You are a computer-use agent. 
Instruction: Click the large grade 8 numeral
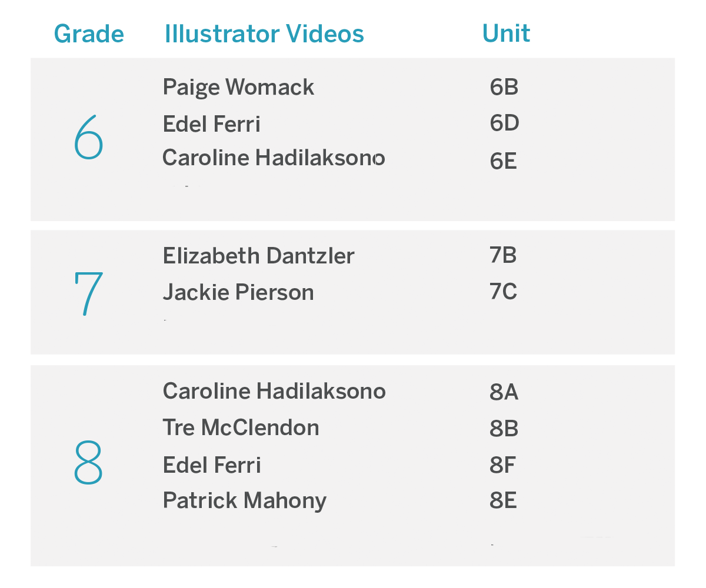(x=88, y=463)
